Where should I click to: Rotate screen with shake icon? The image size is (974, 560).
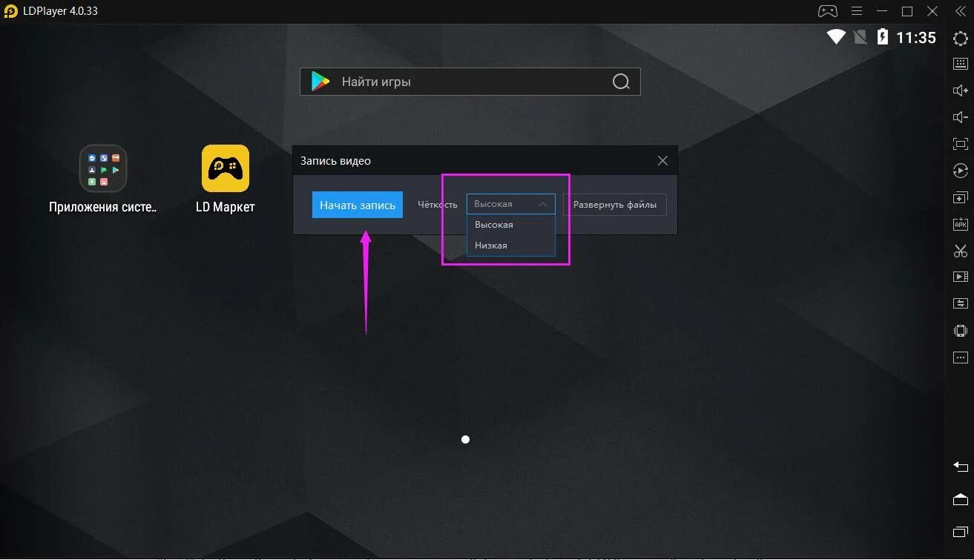[961, 331]
